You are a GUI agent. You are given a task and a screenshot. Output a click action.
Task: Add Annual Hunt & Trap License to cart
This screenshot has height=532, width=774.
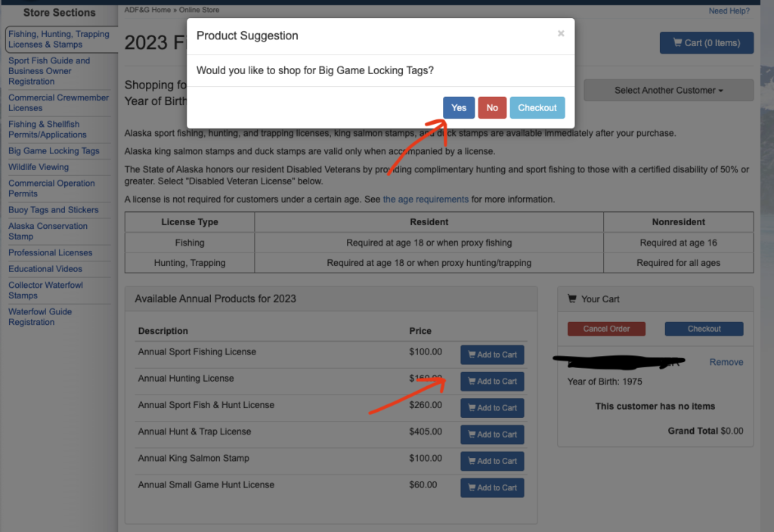coord(492,435)
